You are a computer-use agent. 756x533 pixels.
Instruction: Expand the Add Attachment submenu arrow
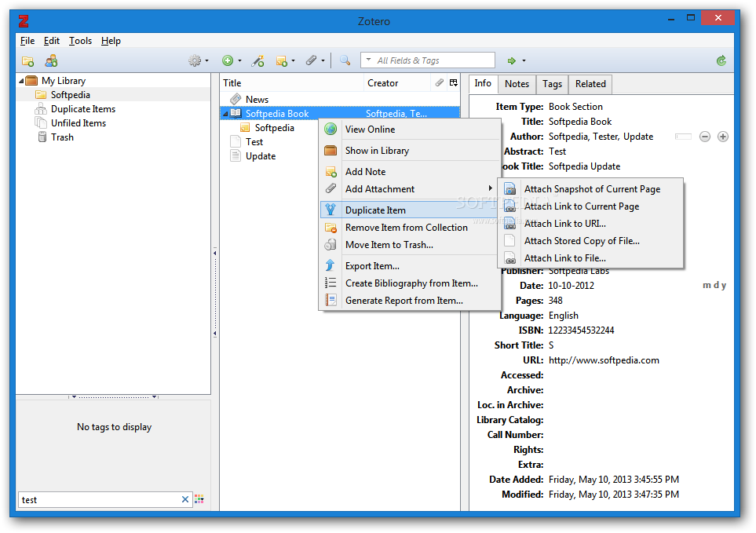(491, 188)
